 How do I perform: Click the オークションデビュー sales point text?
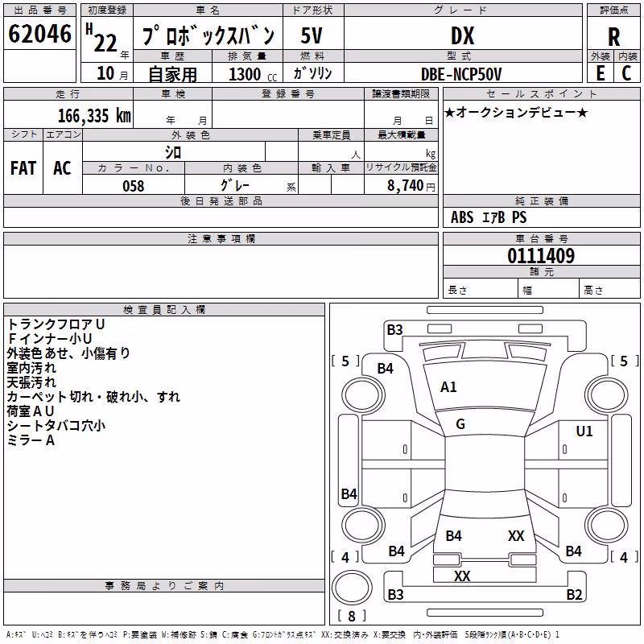point(516,112)
